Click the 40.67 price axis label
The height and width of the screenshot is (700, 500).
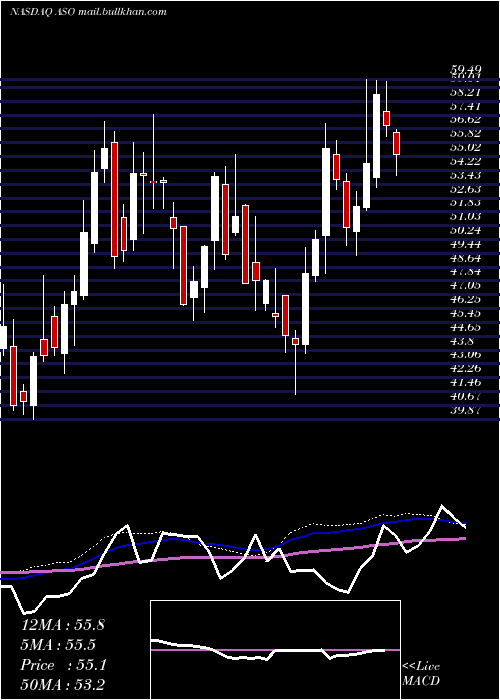[466, 396]
